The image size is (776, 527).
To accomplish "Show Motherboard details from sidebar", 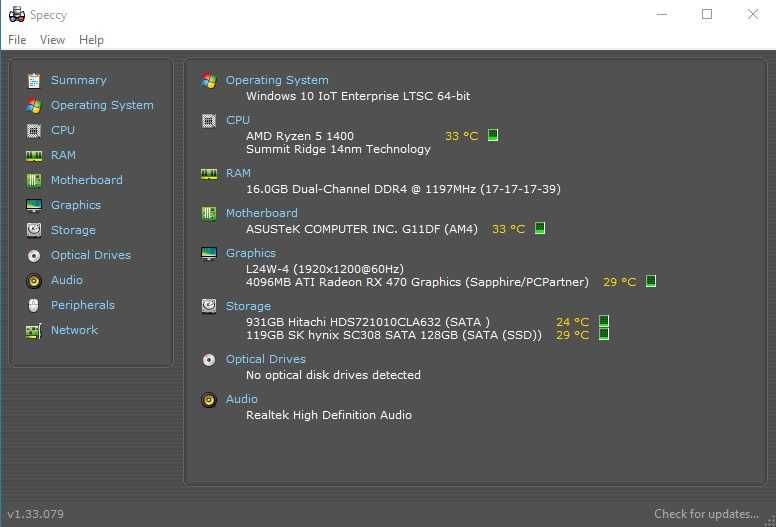I will 87,180.
